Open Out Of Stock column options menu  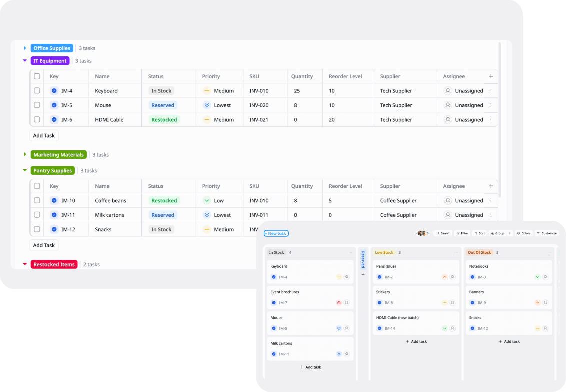click(549, 252)
